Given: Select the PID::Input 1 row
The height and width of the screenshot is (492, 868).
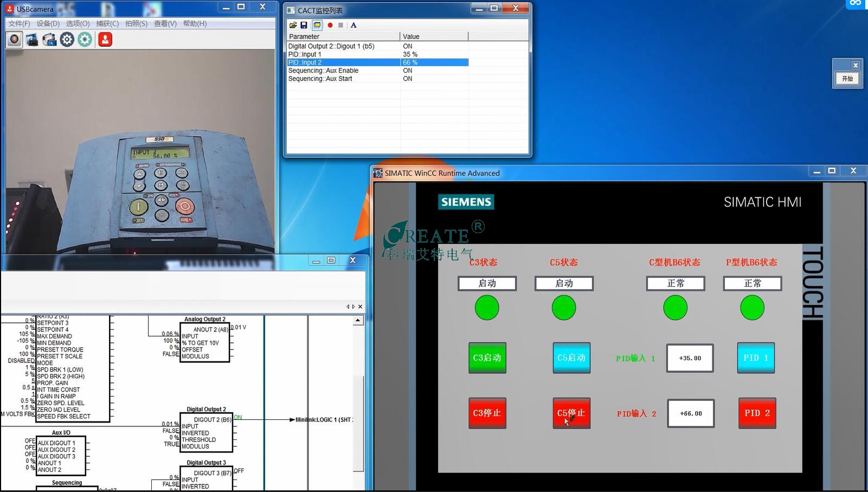Looking at the screenshot, I should [377, 54].
